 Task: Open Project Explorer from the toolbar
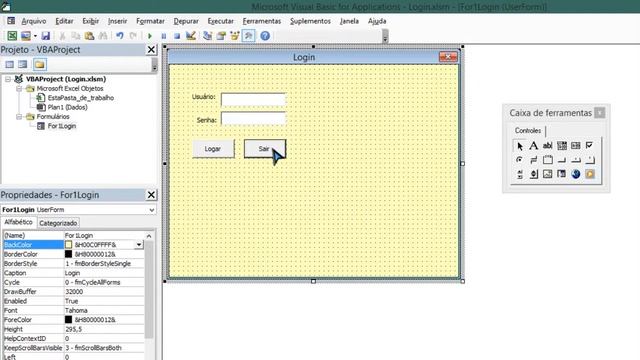point(207,36)
